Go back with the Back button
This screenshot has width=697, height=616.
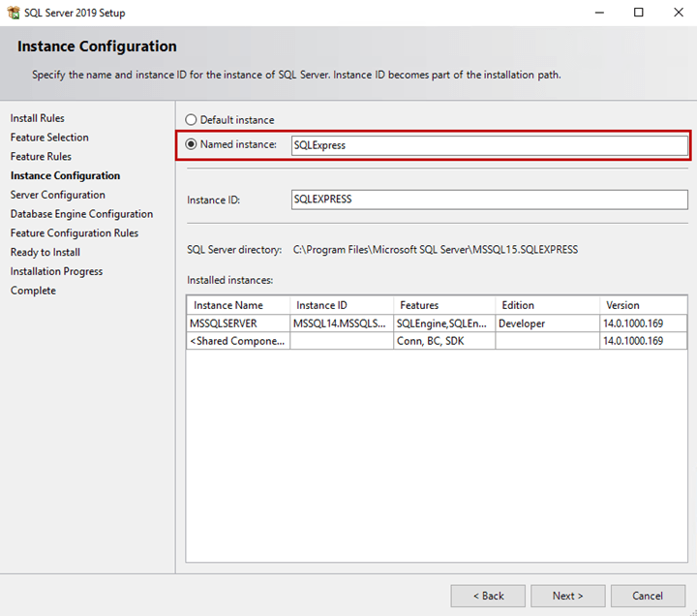click(x=488, y=596)
